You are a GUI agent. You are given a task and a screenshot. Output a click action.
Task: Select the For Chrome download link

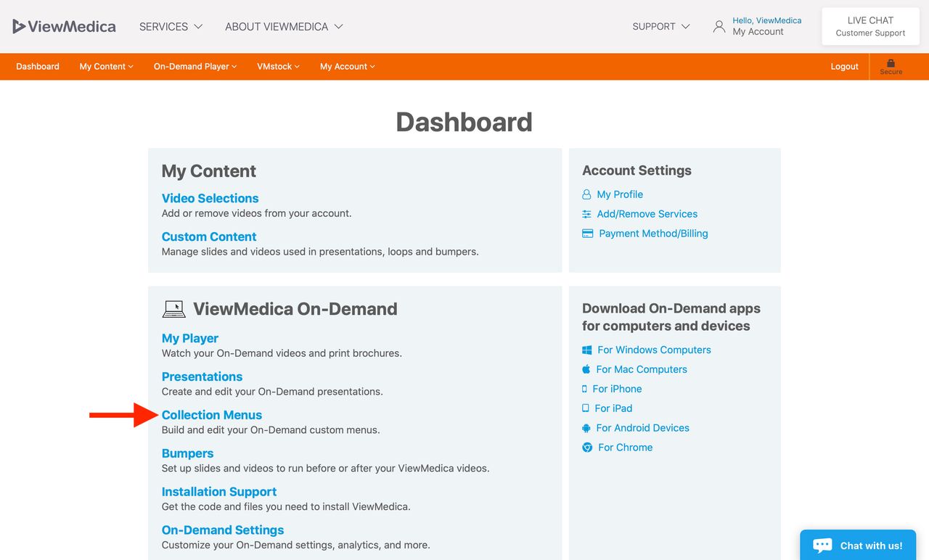point(625,448)
